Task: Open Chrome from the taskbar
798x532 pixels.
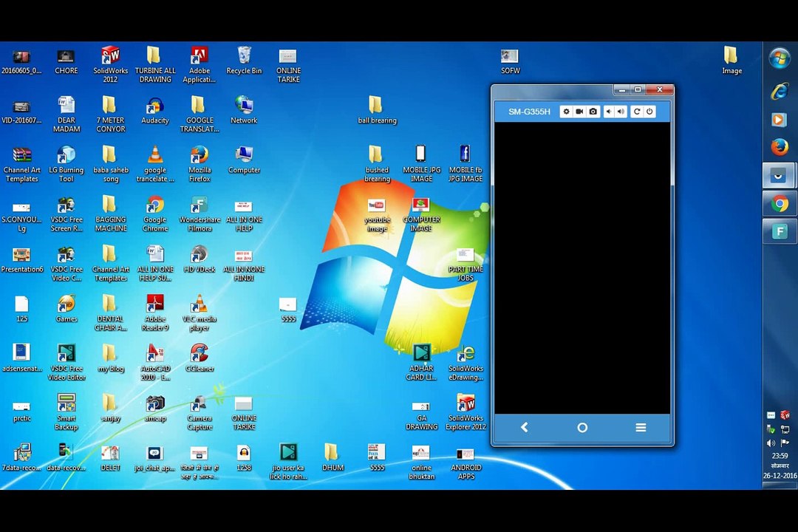Action: (780, 204)
